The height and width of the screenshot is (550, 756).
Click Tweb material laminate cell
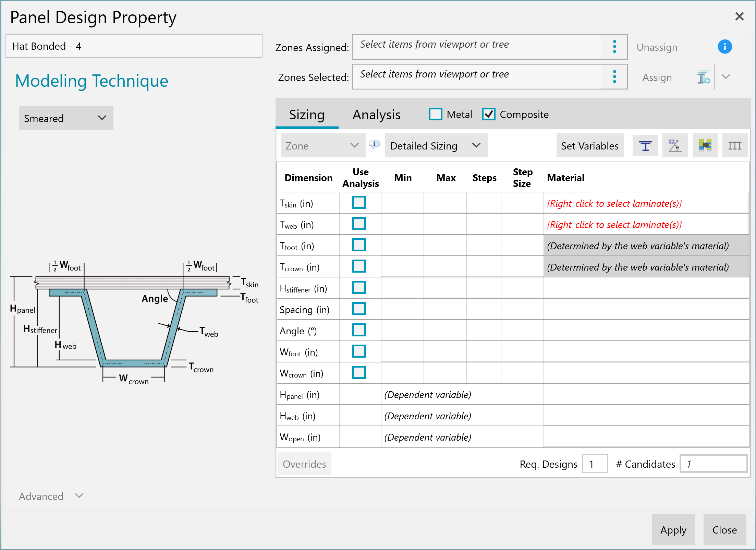click(x=646, y=224)
